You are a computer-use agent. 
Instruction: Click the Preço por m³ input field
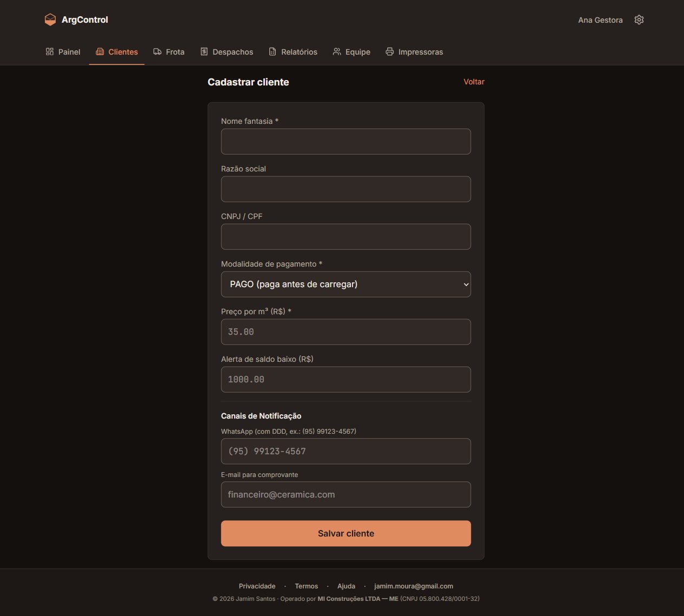(x=346, y=332)
